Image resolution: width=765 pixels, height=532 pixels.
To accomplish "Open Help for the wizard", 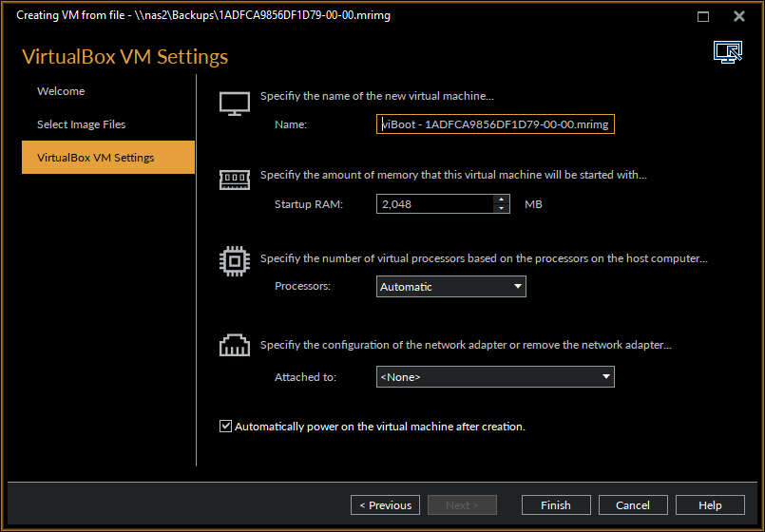I will 710,505.
